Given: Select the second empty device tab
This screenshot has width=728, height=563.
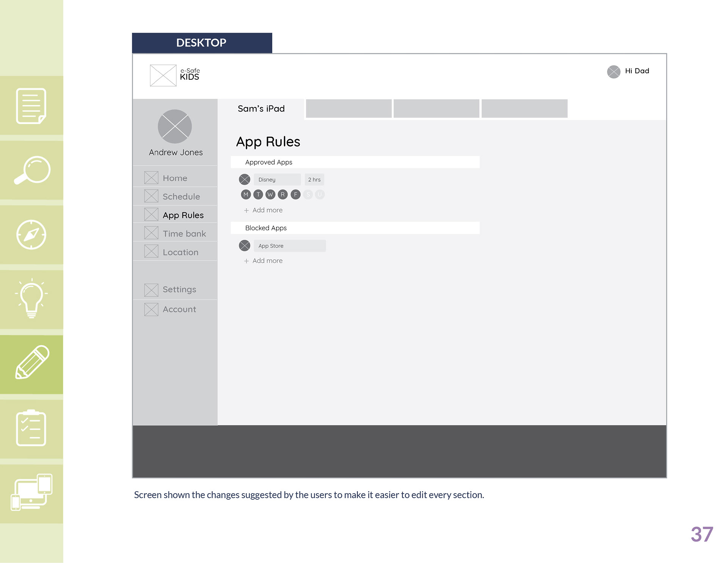Looking at the screenshot, I should pyautogui.click(x=436, y=109).
